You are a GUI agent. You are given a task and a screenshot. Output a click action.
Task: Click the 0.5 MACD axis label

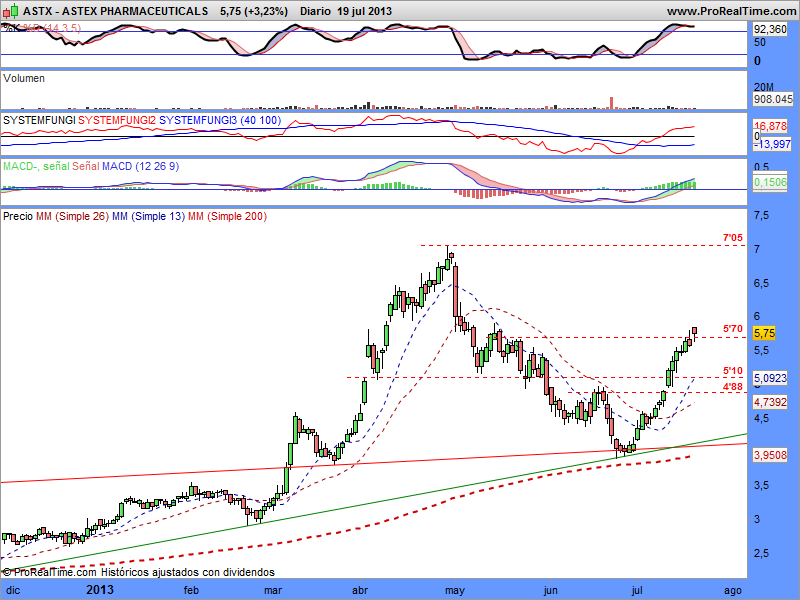pyautogui.click(x=762, y=167)
